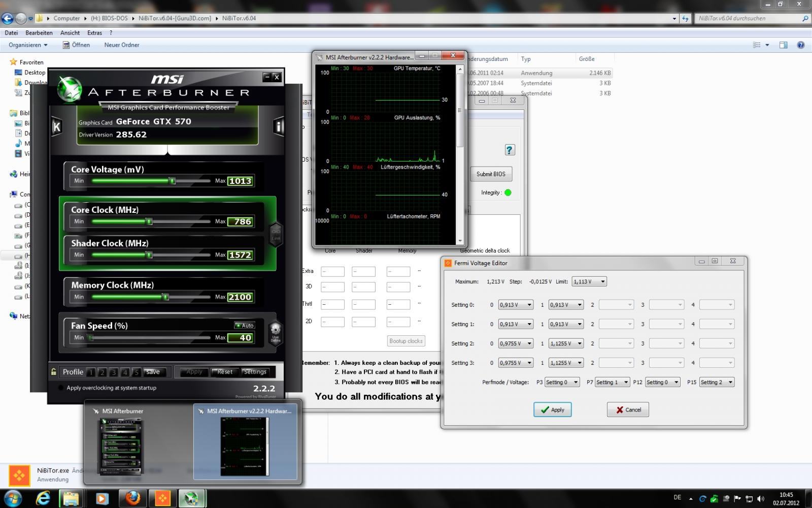The image size is (812, 508).
Task: Click the volume speaker tray icon
Action: coord(760,499)
